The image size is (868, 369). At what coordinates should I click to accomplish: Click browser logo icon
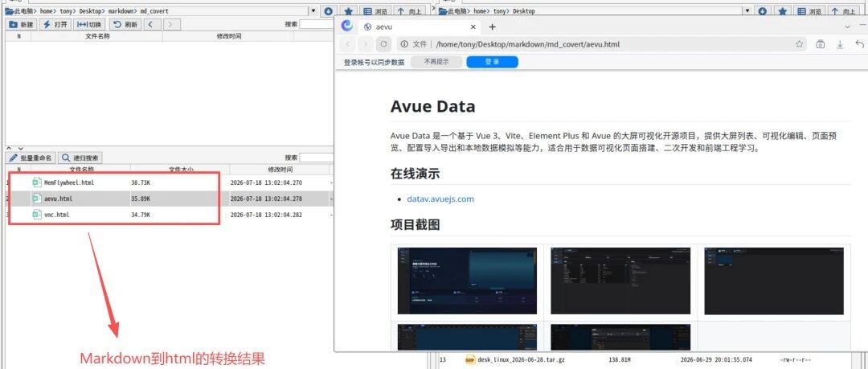coord(347,26)
